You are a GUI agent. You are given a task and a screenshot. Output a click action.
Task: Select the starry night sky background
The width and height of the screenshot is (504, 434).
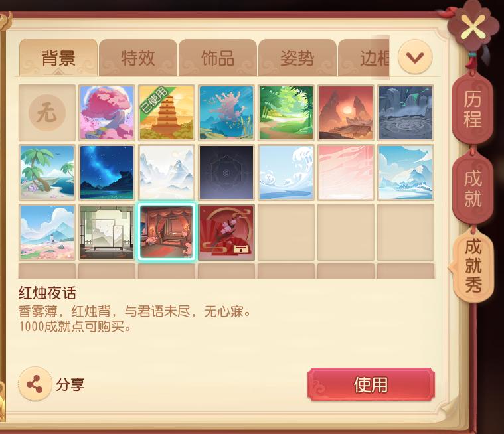coord(107,173)
